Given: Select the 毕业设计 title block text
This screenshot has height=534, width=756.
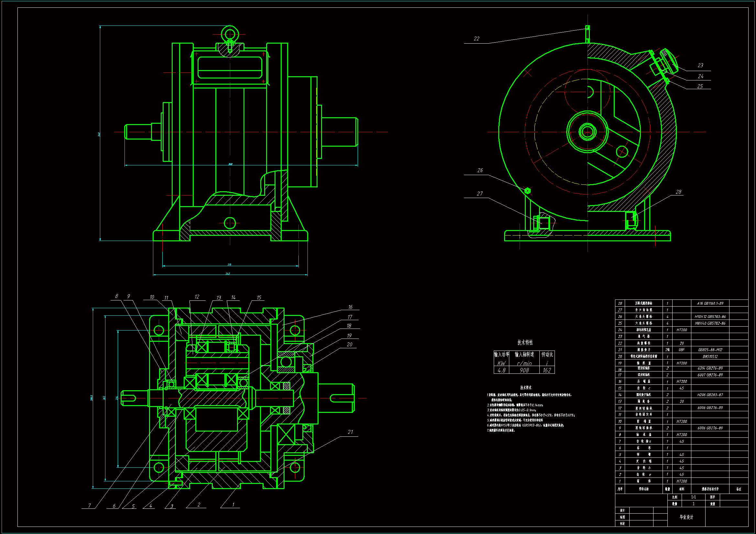Looking at the screenshot, I should (686, 517).
